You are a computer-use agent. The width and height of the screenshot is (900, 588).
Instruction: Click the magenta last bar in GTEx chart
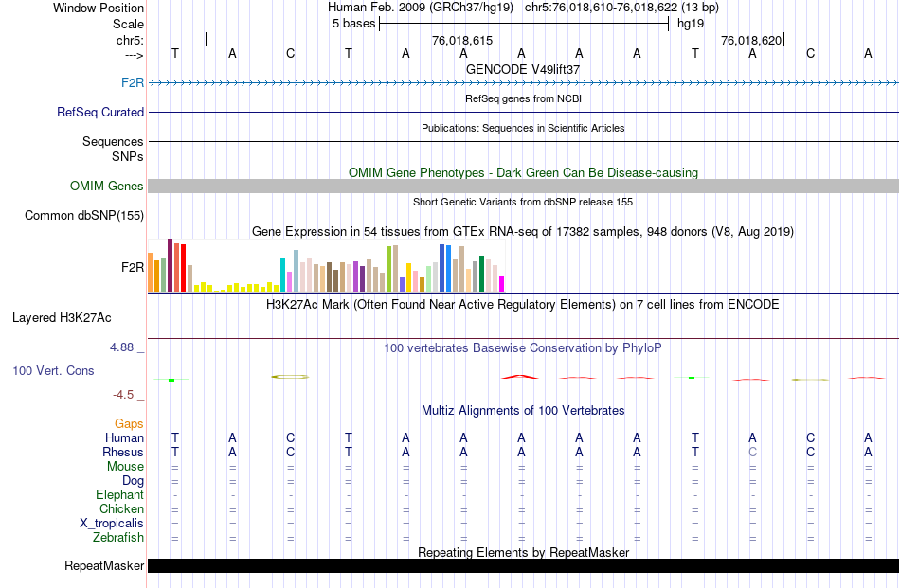[502, 284]
